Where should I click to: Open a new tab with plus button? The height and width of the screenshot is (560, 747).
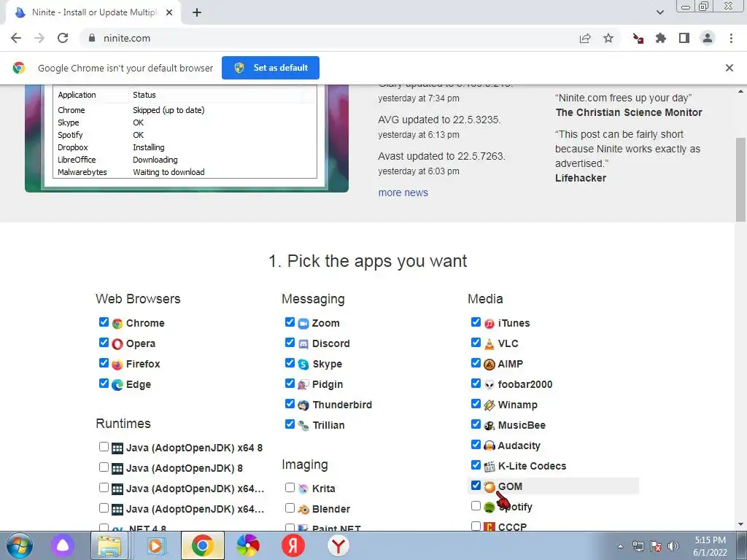tap(197, 13)
